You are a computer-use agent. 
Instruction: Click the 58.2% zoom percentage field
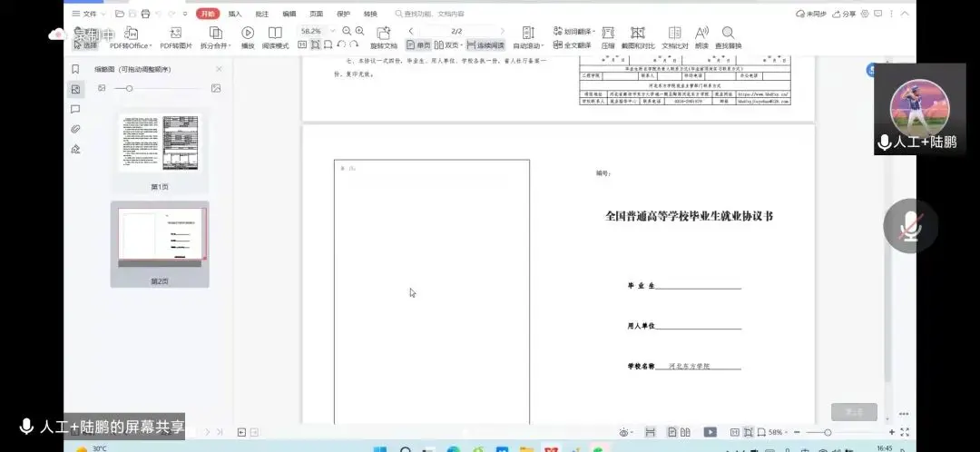pyautogui.click(x=312, y=31)
